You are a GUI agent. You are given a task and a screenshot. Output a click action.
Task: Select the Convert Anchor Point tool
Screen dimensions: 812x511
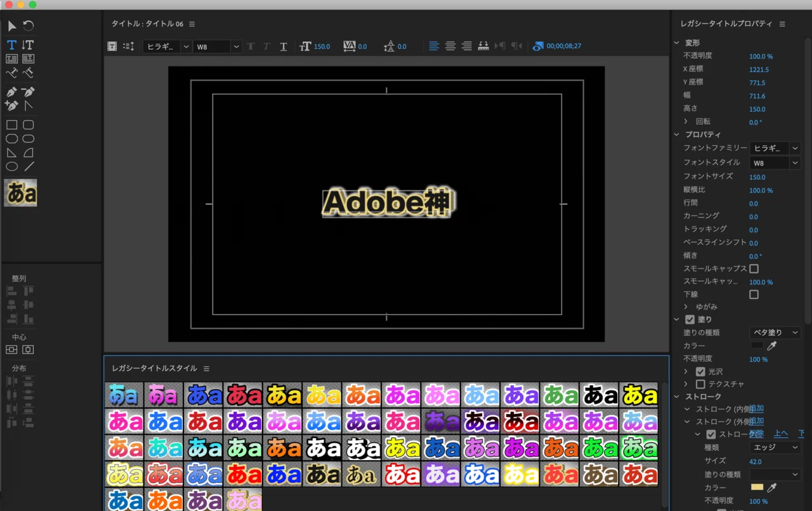tap(28, 105)
